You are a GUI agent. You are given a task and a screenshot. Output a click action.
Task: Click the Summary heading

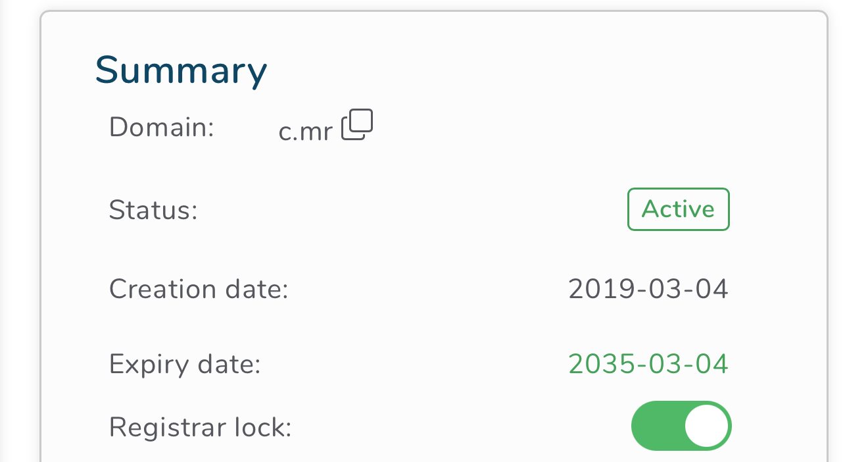[x=181, y=70]
